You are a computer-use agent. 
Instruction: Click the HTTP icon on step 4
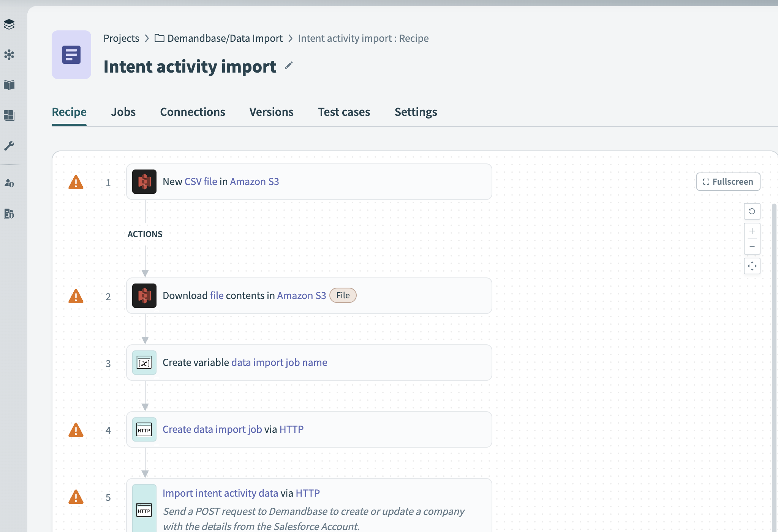point(144,429)
